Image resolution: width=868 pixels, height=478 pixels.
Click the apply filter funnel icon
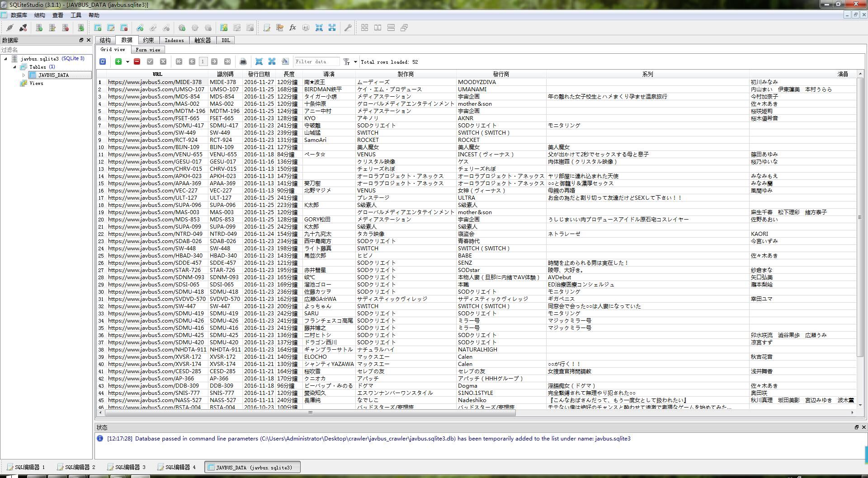tap(346, 61)
